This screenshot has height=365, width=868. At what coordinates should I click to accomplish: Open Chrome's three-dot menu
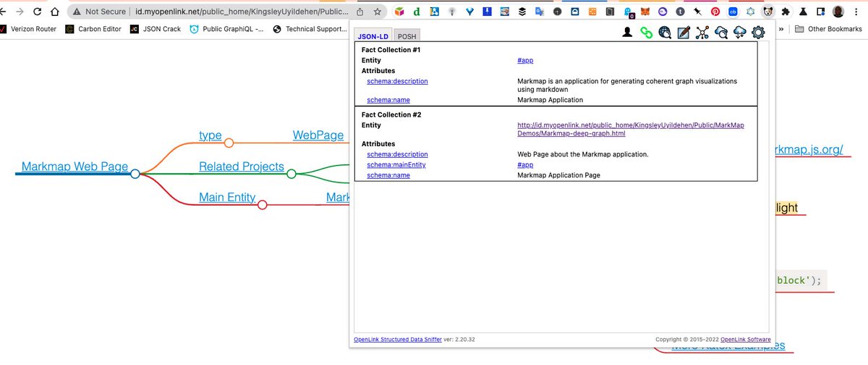click(x=858, y=12)
